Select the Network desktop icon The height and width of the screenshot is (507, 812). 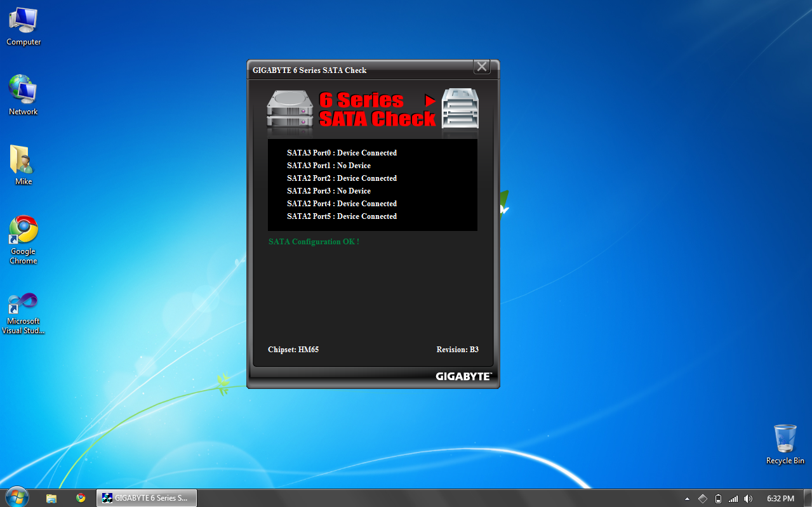pos(23,96)
